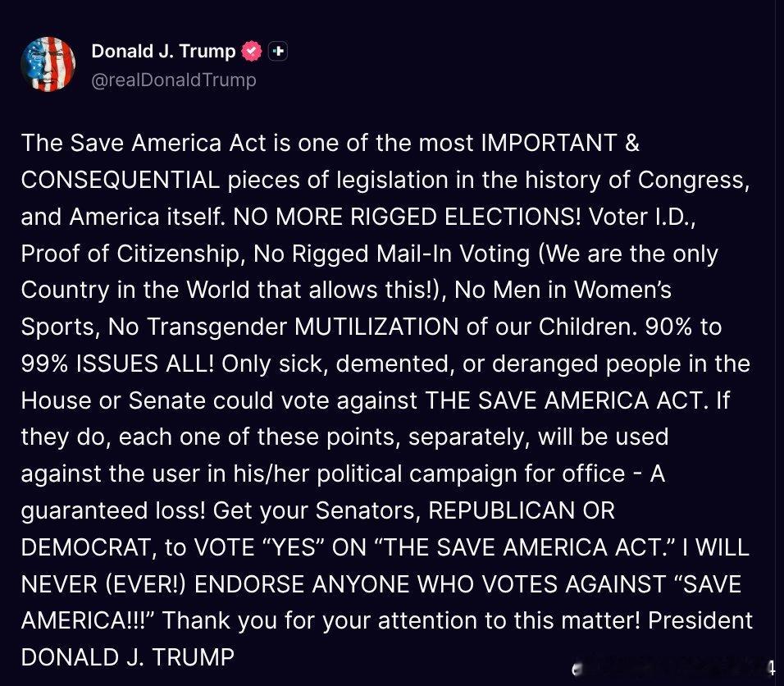
Task: Click the @realDonaldTrump handle
Action: pos(174,80)
